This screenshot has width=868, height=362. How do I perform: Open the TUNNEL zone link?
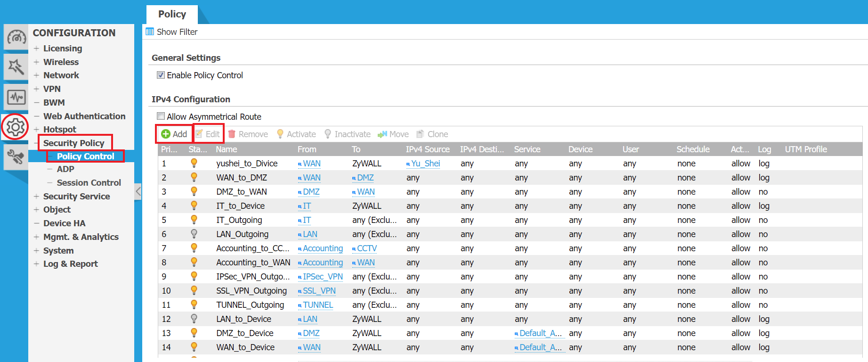tap(318, 305)
